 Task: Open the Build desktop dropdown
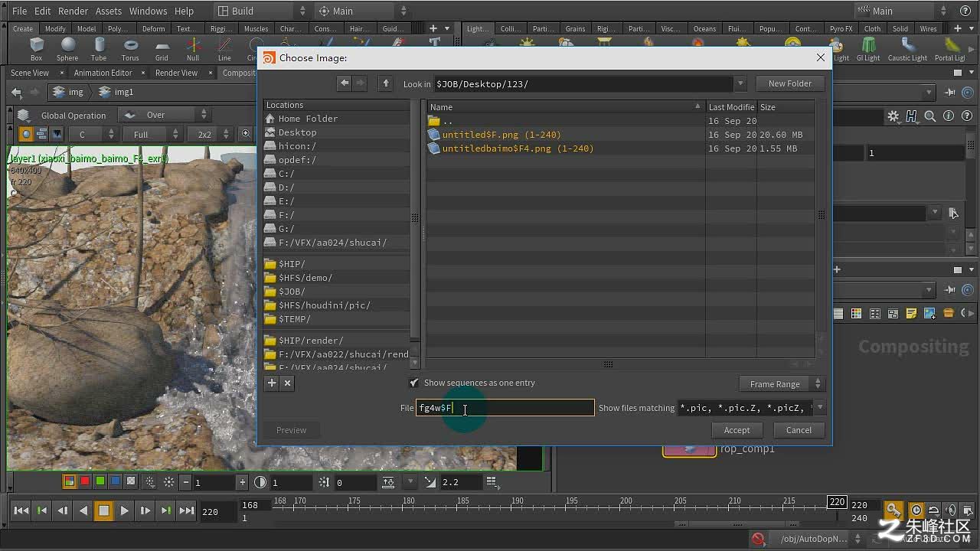point(260,11)
